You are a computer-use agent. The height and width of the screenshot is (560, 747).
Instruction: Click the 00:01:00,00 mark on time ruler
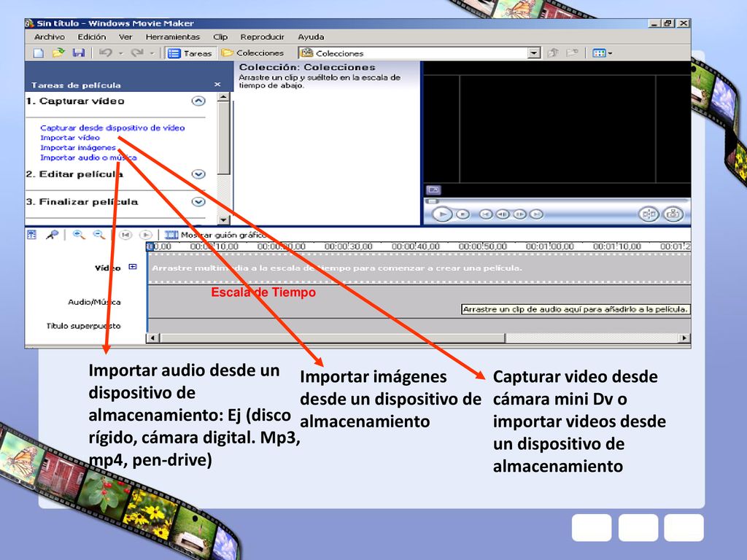550,246
